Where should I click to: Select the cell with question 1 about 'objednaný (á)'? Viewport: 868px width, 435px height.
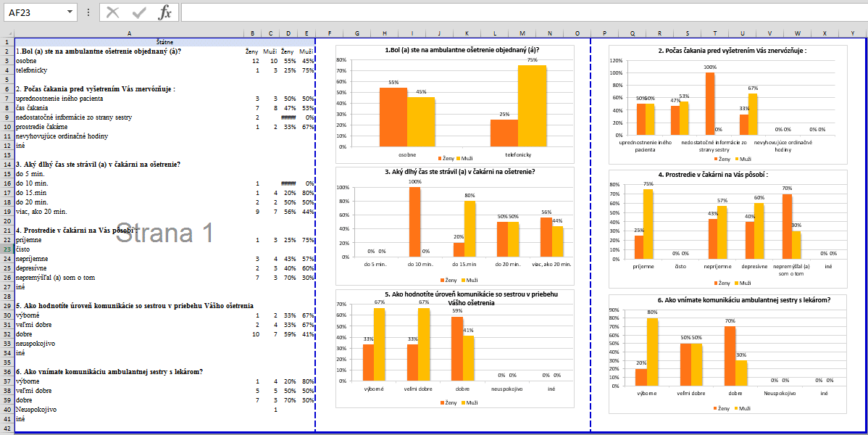coord(130,51)
